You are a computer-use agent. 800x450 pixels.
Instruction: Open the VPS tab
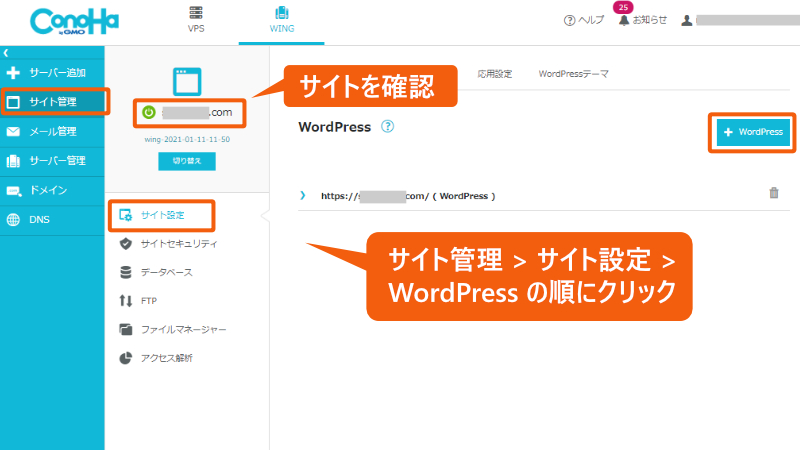tap(196, 20)
